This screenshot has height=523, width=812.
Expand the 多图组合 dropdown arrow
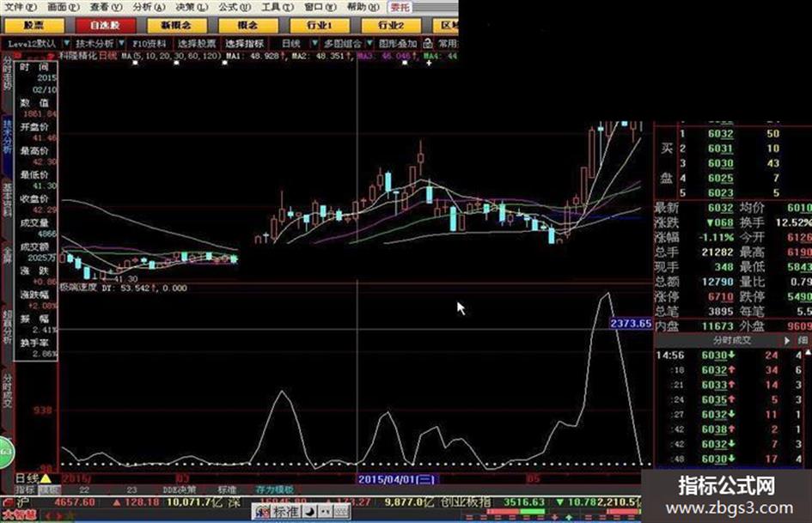tap(369, 44)
